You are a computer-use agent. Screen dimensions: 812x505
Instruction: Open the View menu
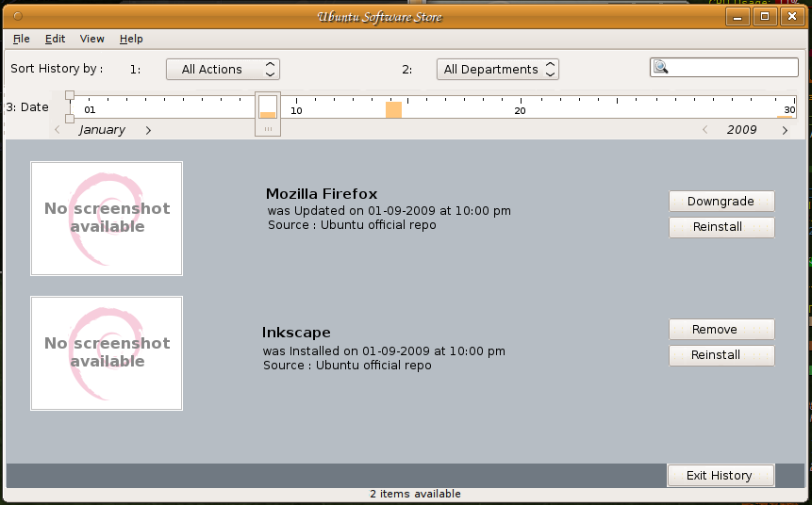[x=92, y=39]
